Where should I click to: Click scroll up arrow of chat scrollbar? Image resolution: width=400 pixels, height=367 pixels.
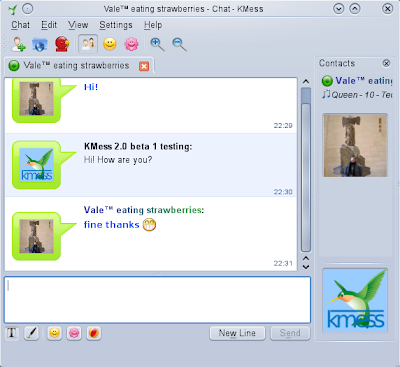(306, 81)
